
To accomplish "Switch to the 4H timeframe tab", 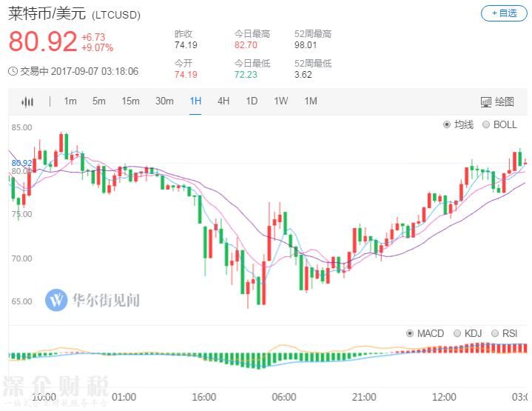I will pos(223,101).
